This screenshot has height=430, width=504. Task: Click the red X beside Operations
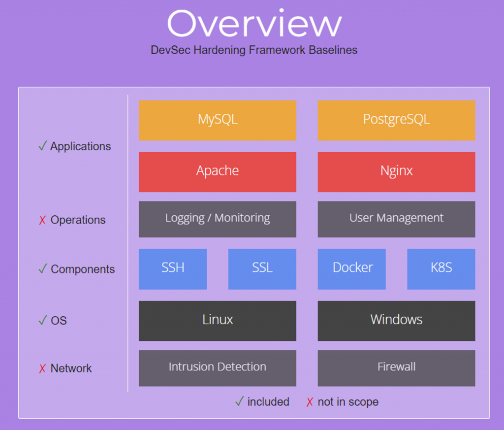click(42, 220)
